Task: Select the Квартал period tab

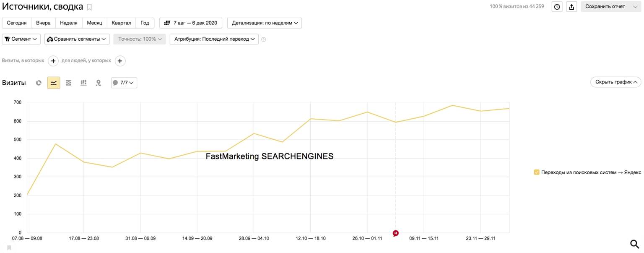Action: [121, 23]
